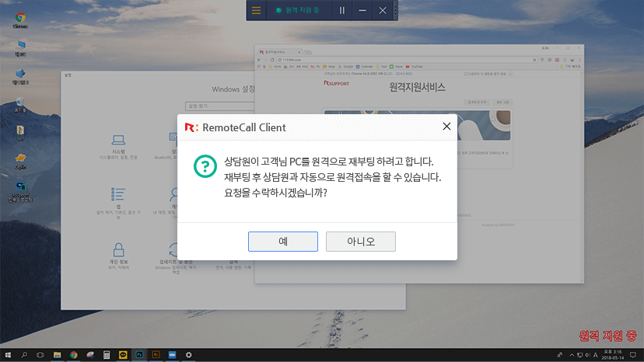Open the People tray icon

(559, 355)
